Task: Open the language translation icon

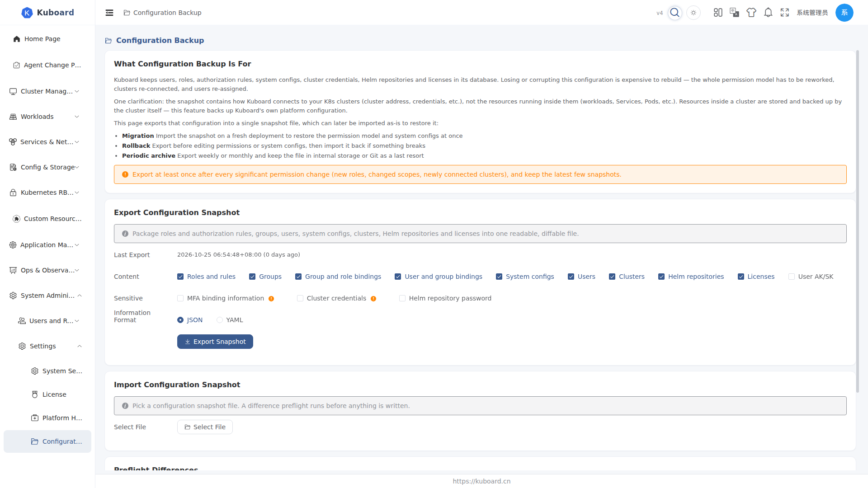Action: tap(735, 13)
